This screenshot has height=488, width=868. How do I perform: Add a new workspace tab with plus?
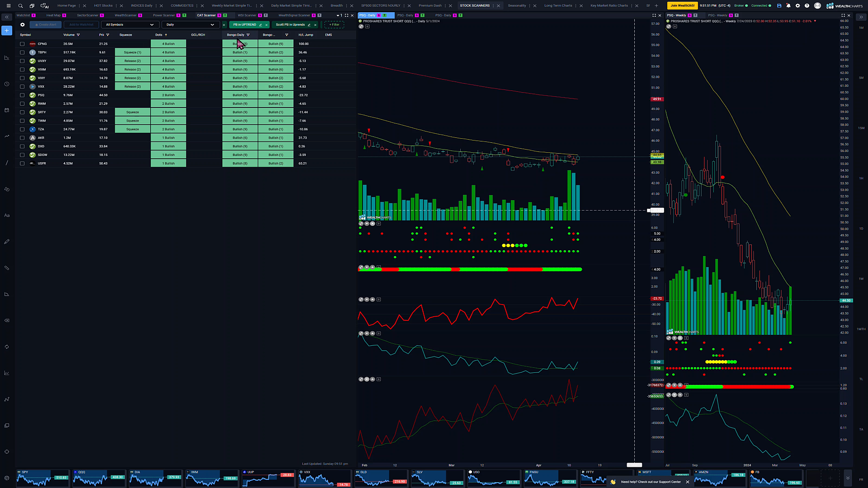click(x=656, y=6)
